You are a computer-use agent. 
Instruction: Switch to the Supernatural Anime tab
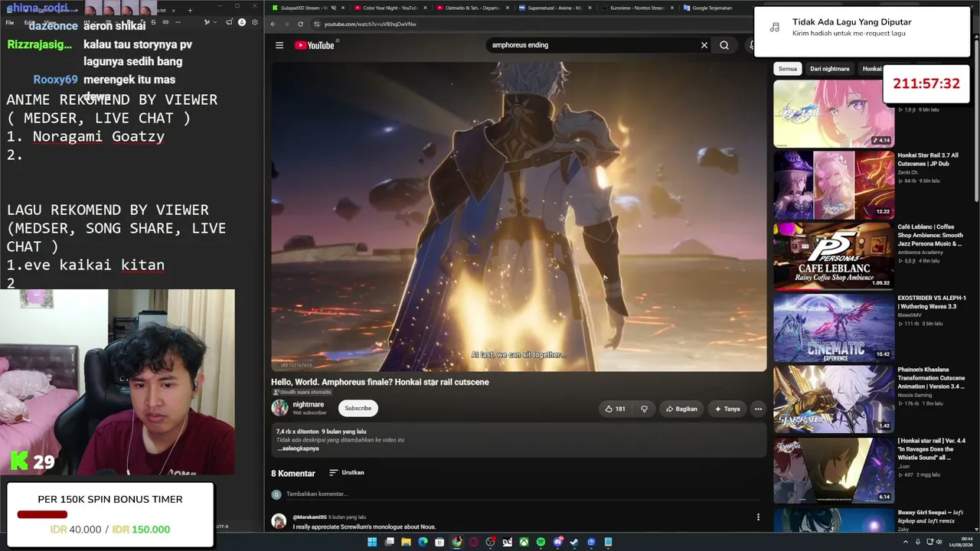point(554,8)
